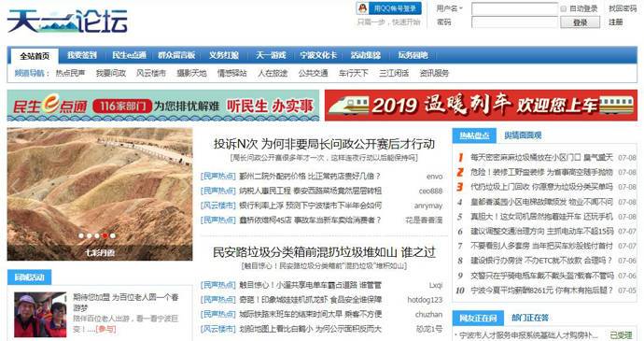This screenshot has width=644, height=341.
Task: Click the 天一论坛 site logo
Action: [67, 21]
